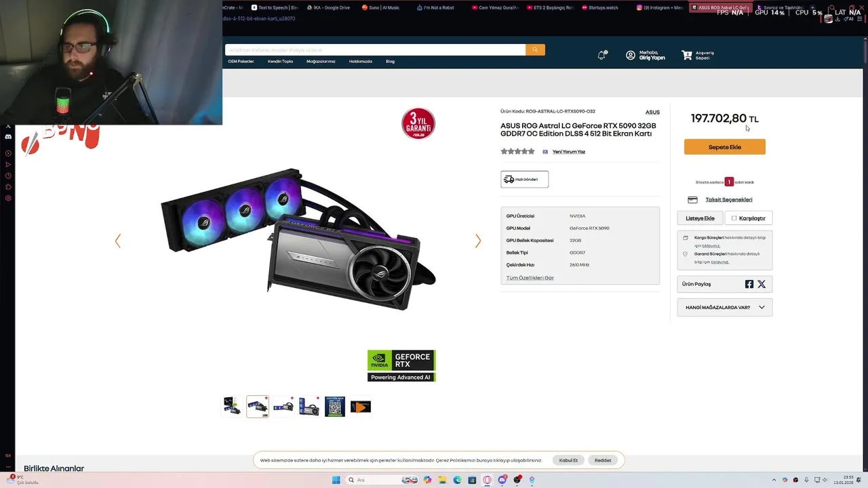This screenshot has width=868, height=488.
Task: Open the Alışveriş Sepeti cart icon
Action: click(687, 55)
